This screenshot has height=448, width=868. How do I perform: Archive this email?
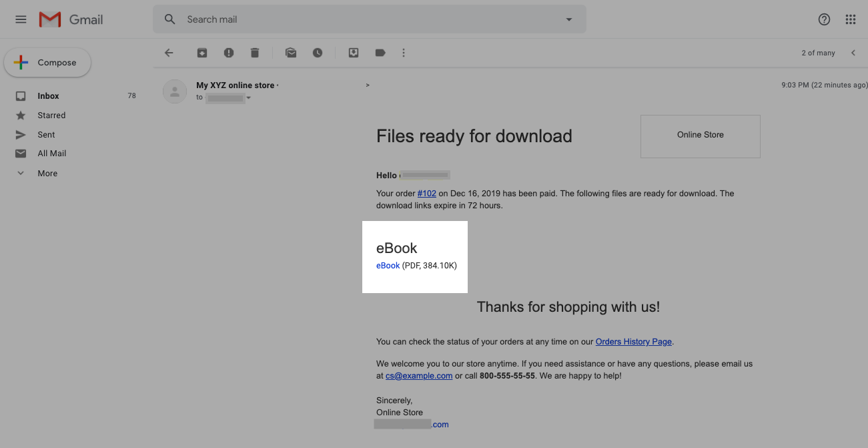[x=201, y=53]
